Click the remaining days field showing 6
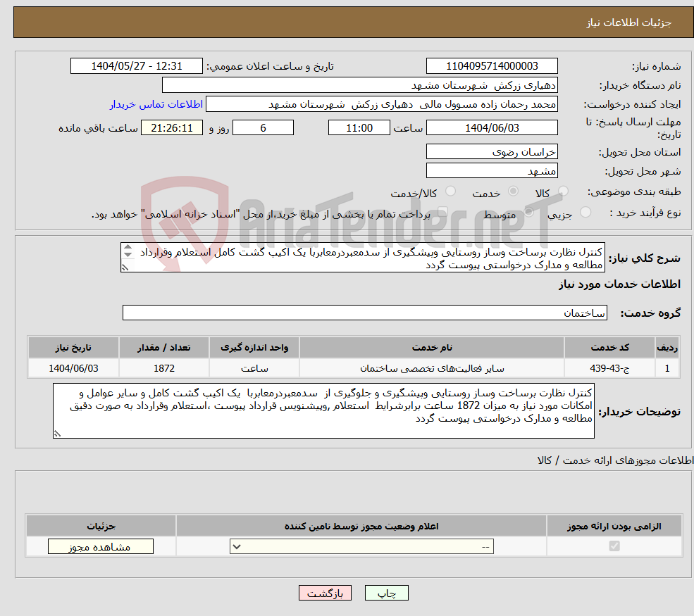The height and width of the screenshot is (616, 694). pyautogui.click(x=263, y=128)
